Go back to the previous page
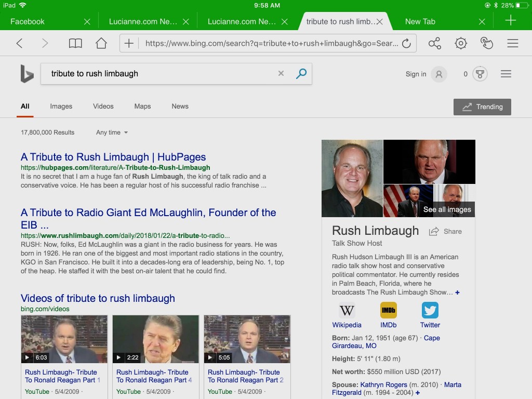The height and width of the screenshot is (399, 532). click(x=19, y=43)
